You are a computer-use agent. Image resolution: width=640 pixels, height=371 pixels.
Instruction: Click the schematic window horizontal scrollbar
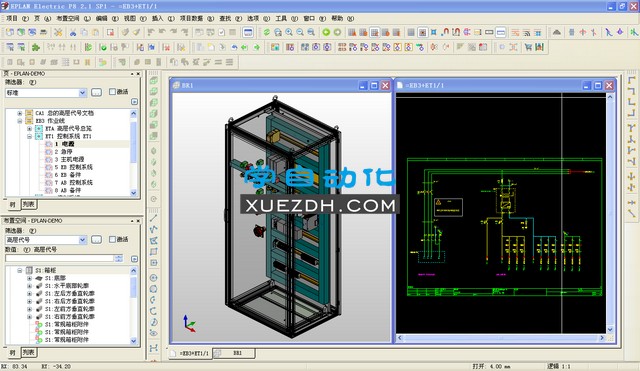pyautogui.click(x=501, y=338)
